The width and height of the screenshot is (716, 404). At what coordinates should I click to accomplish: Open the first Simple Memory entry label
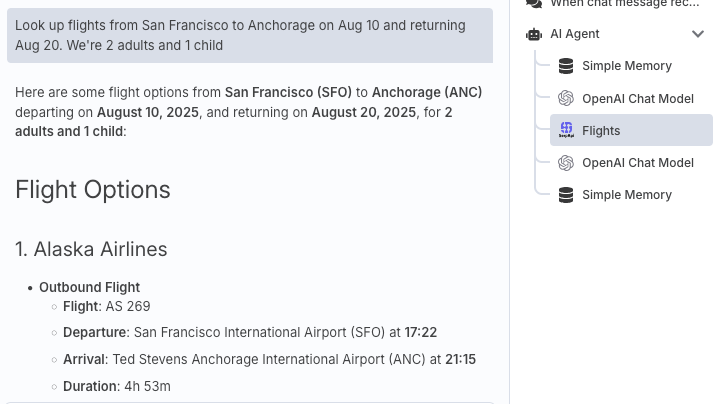(x=627, y=66)
